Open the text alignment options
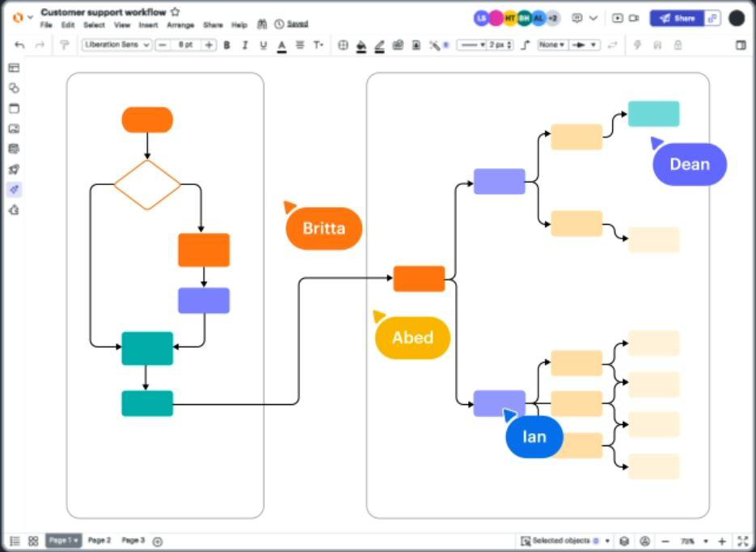The height and width of the screenshot is (552, 756). tap(300, 44)
